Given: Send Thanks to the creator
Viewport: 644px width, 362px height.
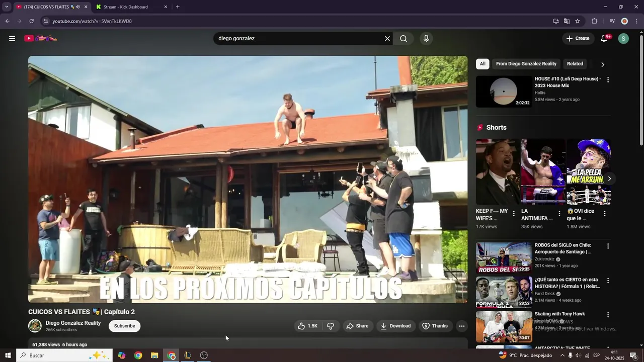Looking at the screenshot, I should tap(435, 326).
